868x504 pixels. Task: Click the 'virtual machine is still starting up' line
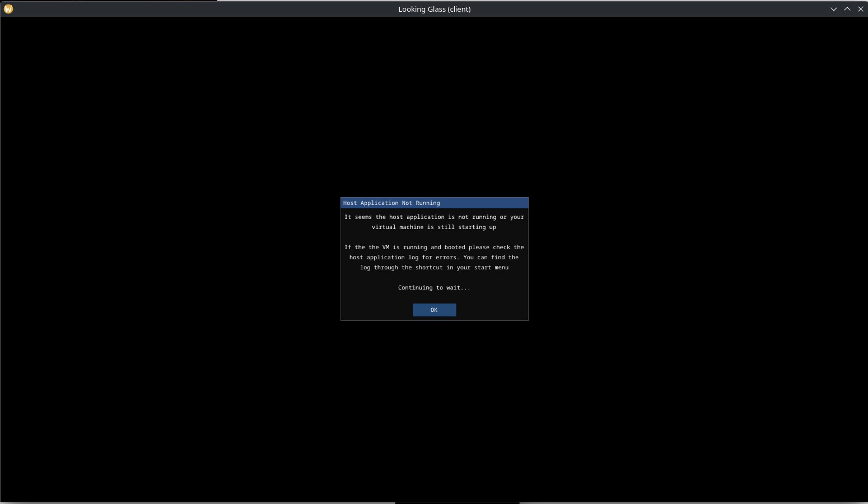(434, 227)
